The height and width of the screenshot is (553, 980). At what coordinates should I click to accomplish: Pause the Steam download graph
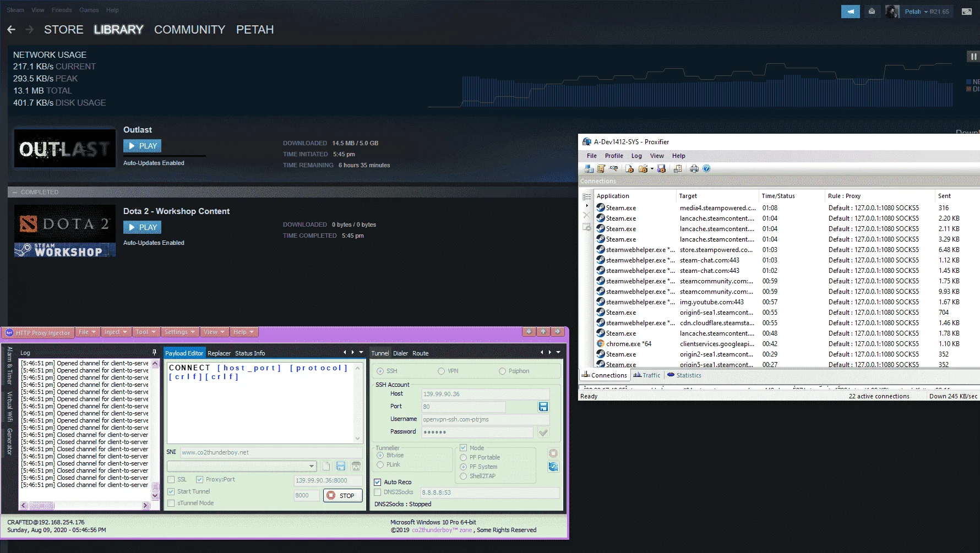point(973,56)
